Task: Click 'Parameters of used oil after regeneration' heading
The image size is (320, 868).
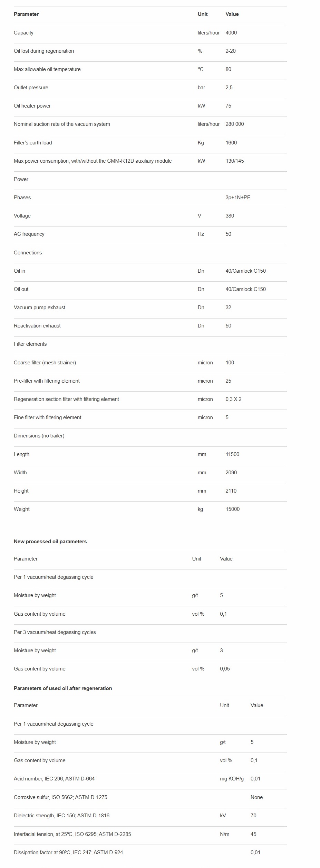Action: click(x=63, y=688)
